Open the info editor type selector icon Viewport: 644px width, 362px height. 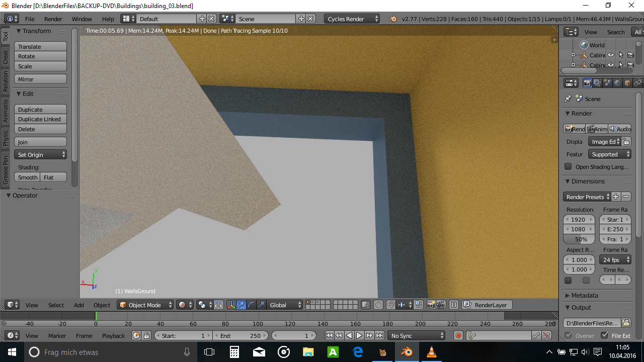[x=12, y=19]
